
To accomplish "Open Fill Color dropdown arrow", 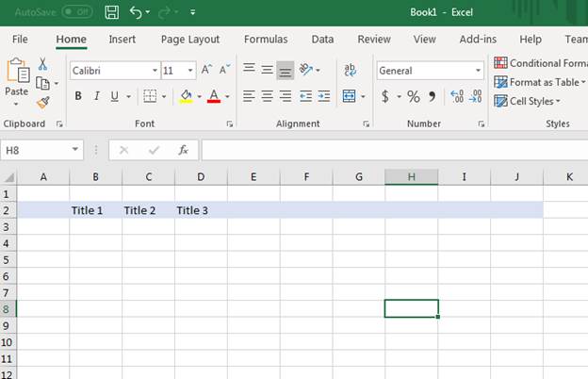I will tap(200, 97).
